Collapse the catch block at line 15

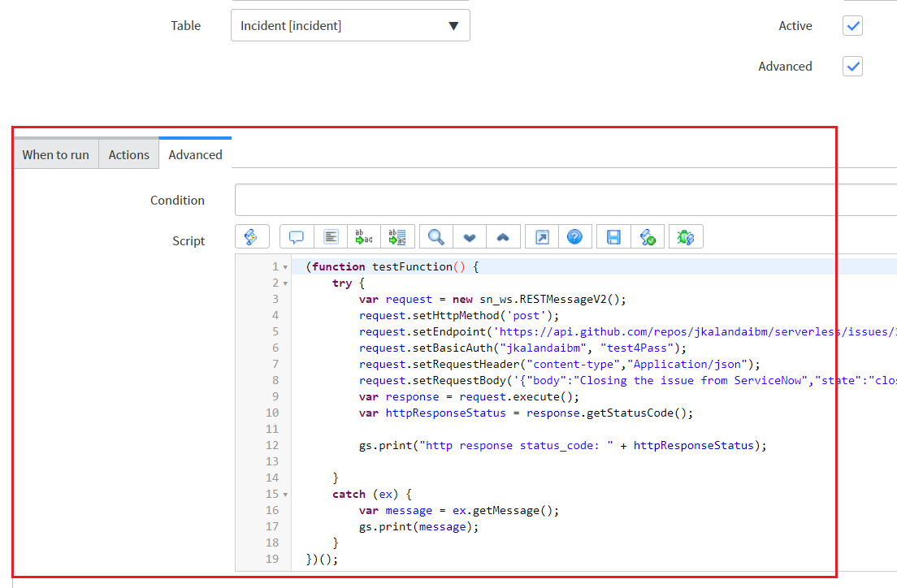(x=285, y=495)
